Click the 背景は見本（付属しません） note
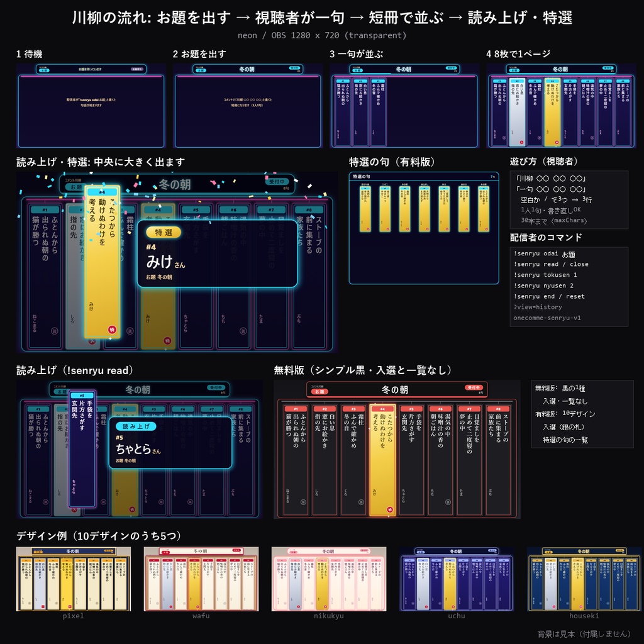The width and height of the screenshot is (644, 644). (584, 634)
